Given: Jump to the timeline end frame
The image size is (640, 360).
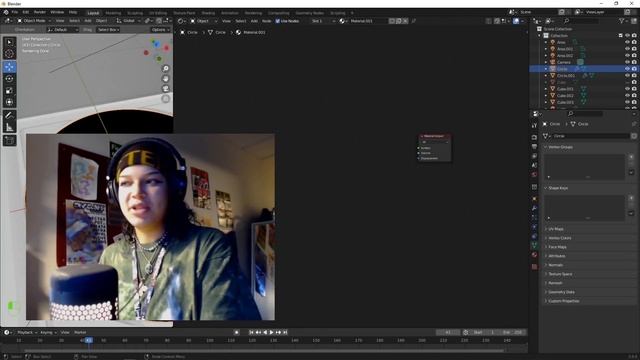Looking at the screenshot, I should point(285,332).
